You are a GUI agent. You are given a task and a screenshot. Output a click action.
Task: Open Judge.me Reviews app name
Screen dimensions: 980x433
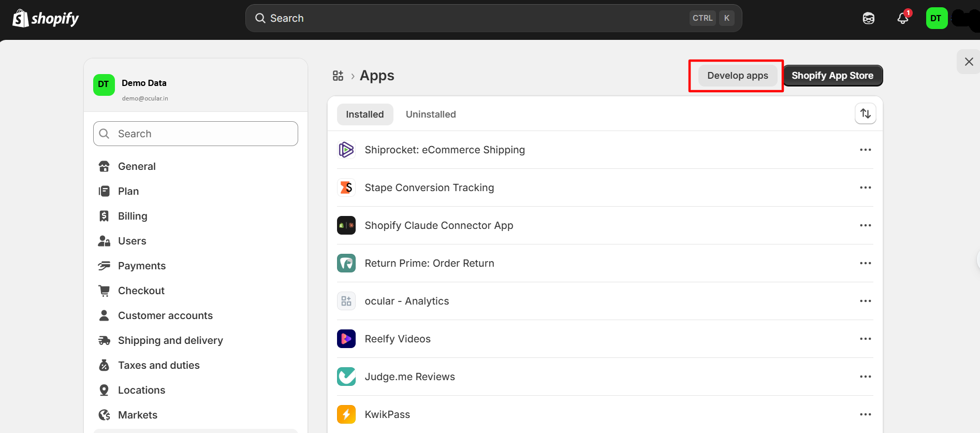point(409,377)
